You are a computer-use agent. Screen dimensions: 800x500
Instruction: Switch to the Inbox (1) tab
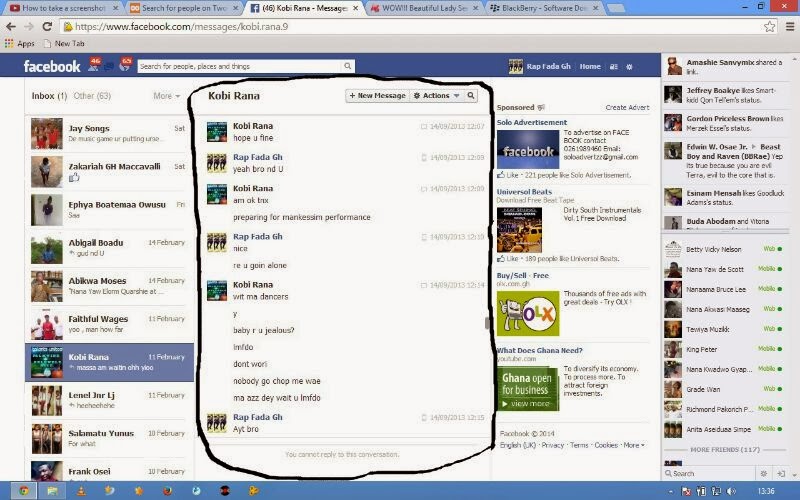[x=49, y=96]
